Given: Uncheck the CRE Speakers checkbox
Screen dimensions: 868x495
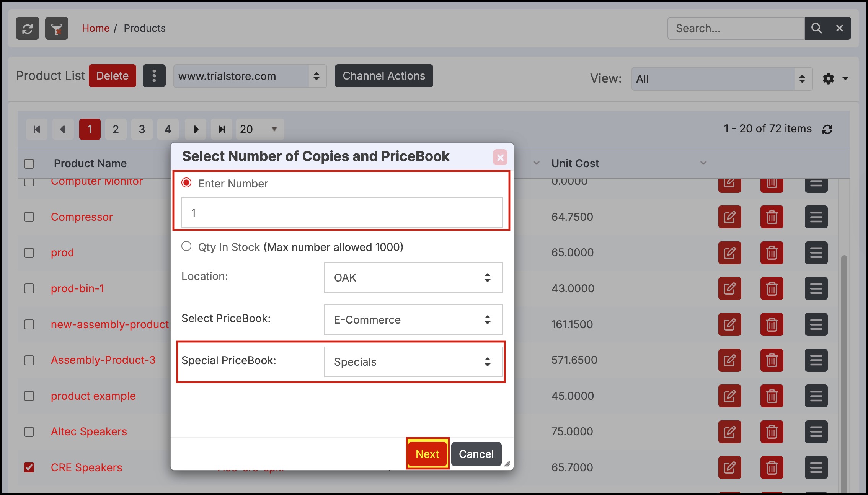Looking at the screenshot, I should (29, 467).
